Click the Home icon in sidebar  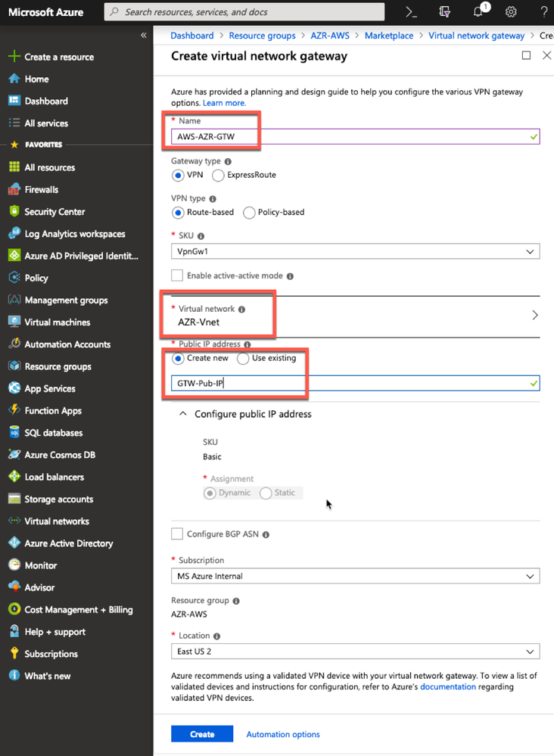14,79
